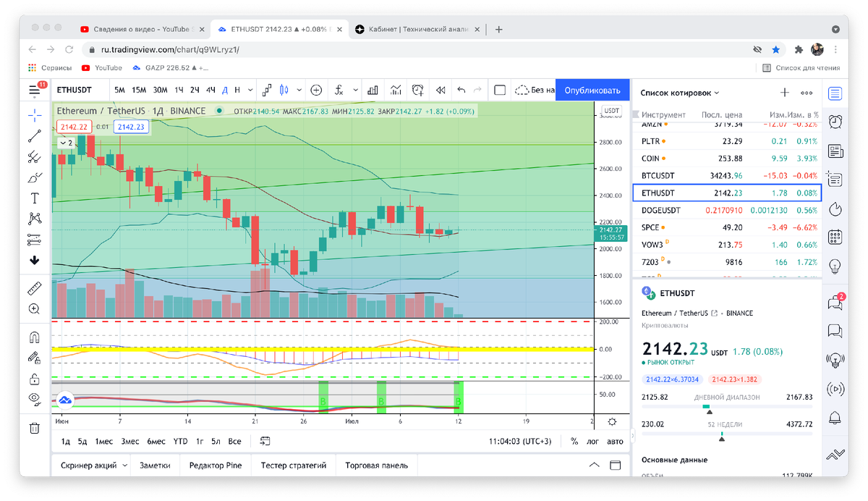Toggle the percent scale
The height and width of the screenshot is (501, 868).
tap(574, 441)
